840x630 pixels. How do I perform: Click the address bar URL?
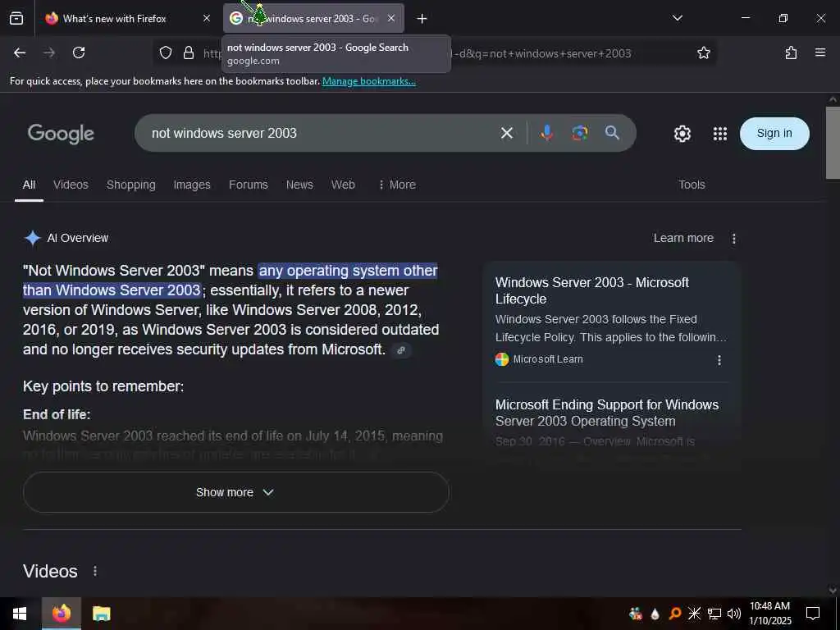click(541, 53)
